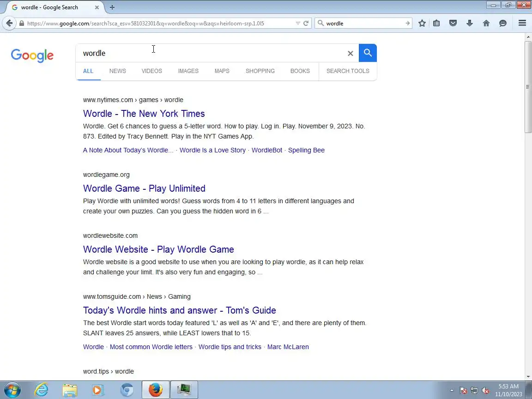Open the monitor app taskbar icon

pyautogui.click(x=184, y=390)
